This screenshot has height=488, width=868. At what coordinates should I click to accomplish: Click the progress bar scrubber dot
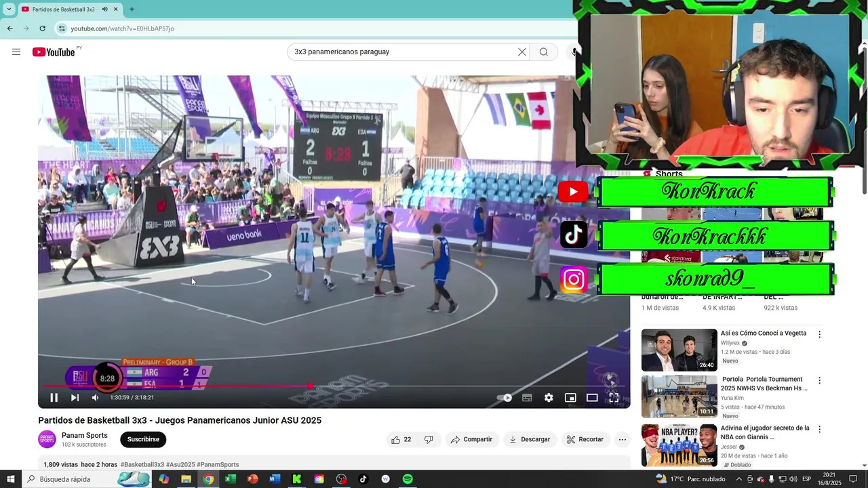(x=310, y=386)
